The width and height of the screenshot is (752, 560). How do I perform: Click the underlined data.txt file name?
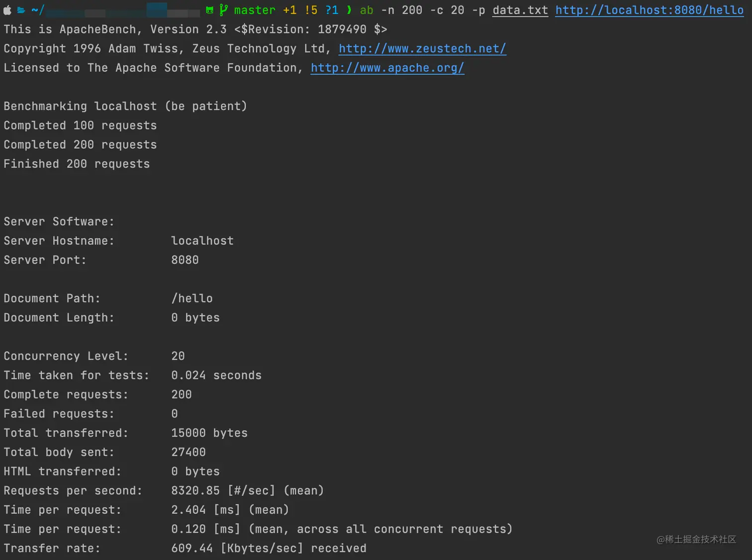(520, 10)
